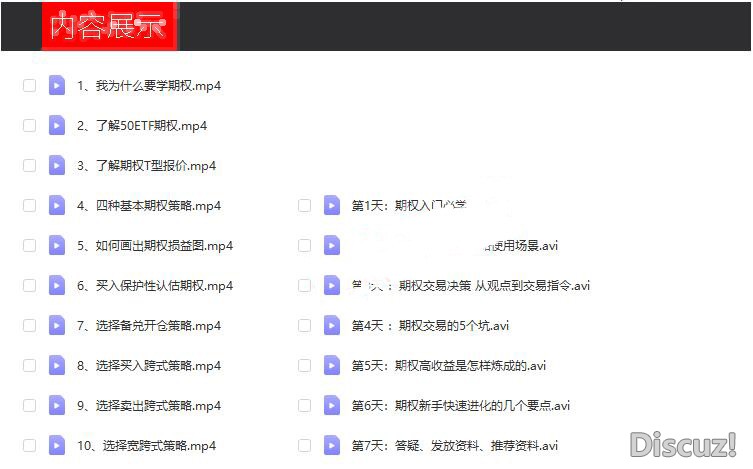This screenshot has width=753, height=469.
Task: Open file name 第1天：期权入门
Action: tap(409, 205)
